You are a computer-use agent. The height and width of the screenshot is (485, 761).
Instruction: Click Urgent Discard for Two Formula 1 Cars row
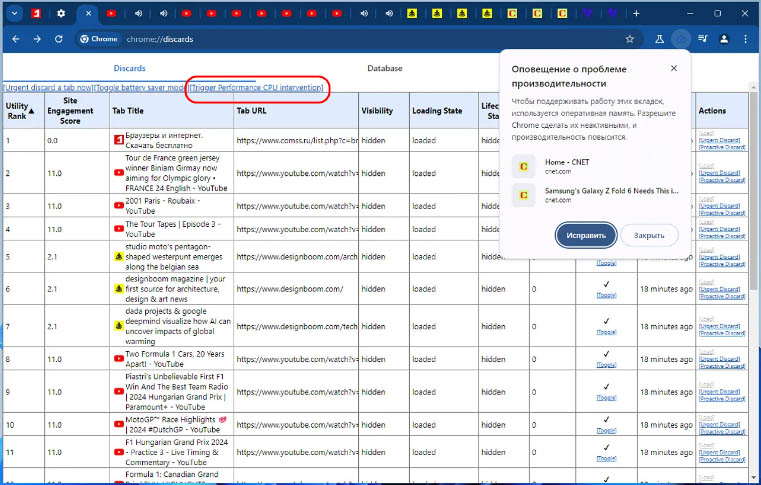point(719,359)
